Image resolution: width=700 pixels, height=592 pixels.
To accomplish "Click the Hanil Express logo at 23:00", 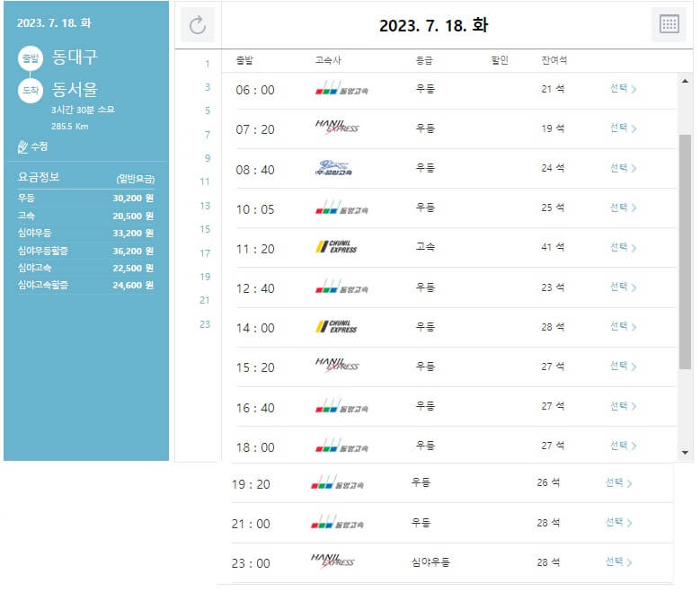I will [332, 561].
